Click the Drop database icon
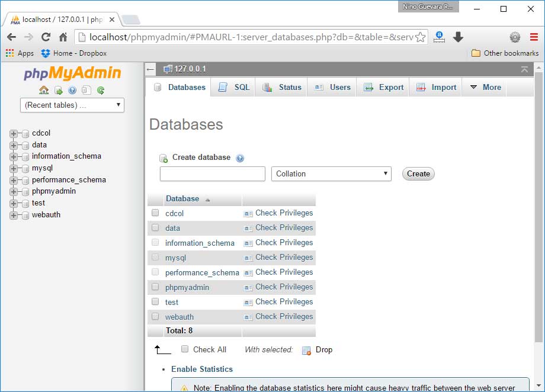 click(x=306, y=351)
